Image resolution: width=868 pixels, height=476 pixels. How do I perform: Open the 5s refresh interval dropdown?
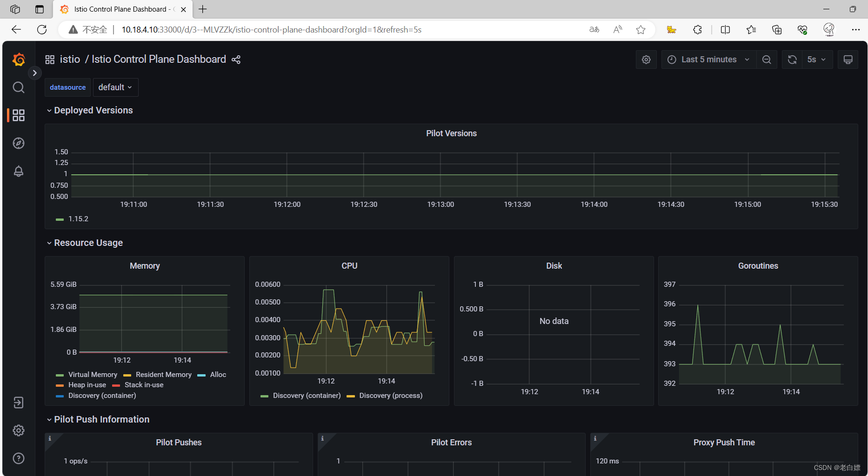pos(817,59)
